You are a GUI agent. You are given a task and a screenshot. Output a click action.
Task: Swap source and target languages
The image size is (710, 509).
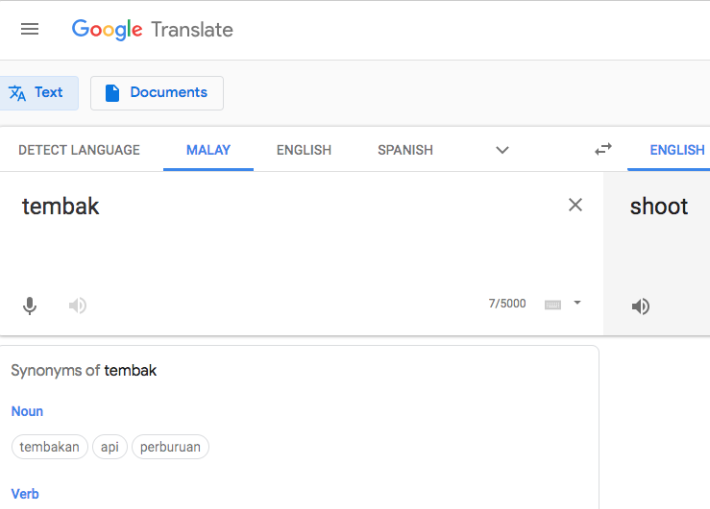coord(603,149)
